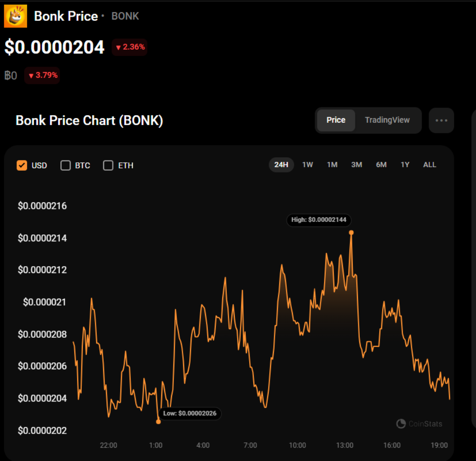Uncheck the USD currency checkbox
Viewport: 476px width, 461px height.
(x=22, y=165)
